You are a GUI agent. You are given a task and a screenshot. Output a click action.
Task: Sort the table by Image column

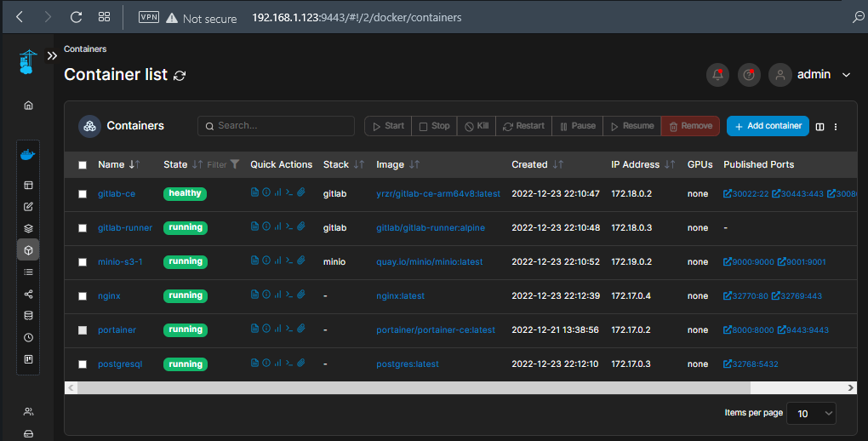pyautogui.click(x=398, y=164)
